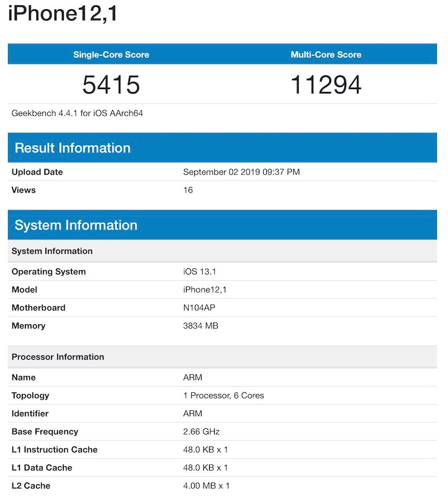This screenshot has height=498, width=448.
Task: Select the Single-Core Score header
Action: tap(111, 55)
